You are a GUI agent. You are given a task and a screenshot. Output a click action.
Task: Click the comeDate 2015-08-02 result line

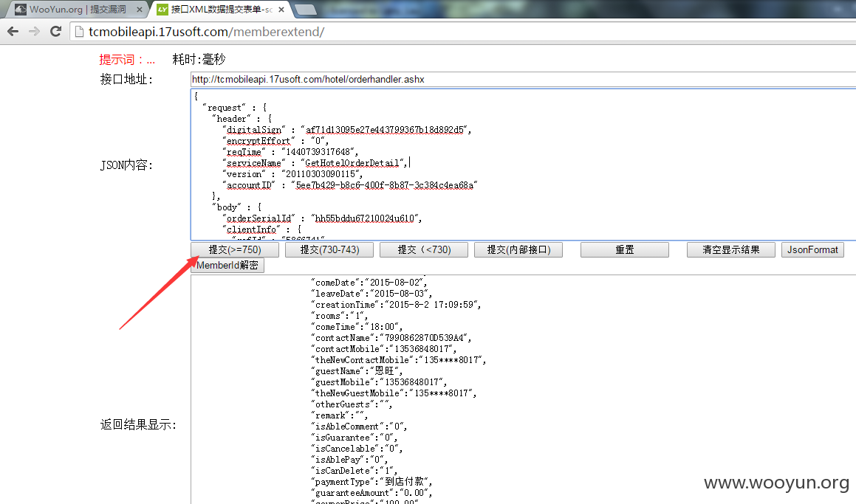[x=369, y=283]
